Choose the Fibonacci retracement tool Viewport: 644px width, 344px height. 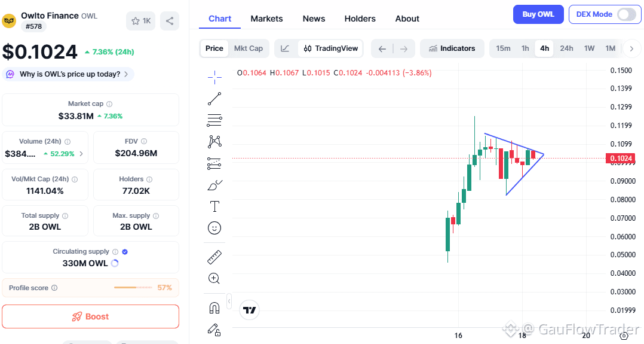click(214, 120)
